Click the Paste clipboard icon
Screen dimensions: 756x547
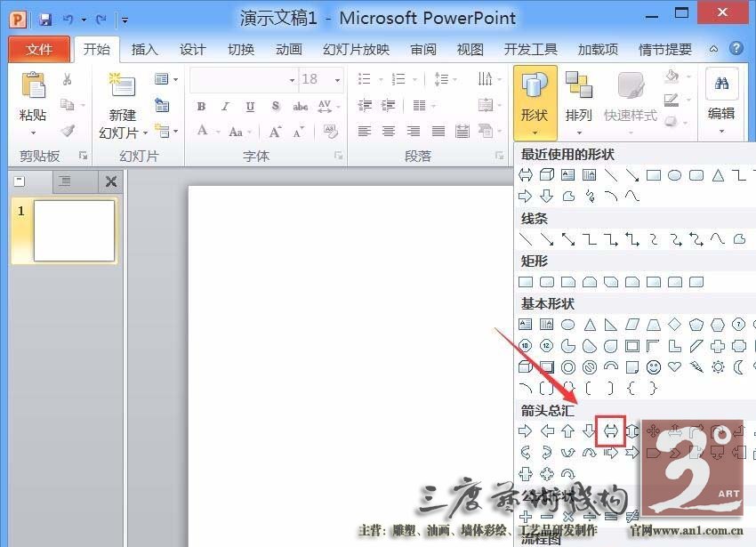[x=33, y=84]
